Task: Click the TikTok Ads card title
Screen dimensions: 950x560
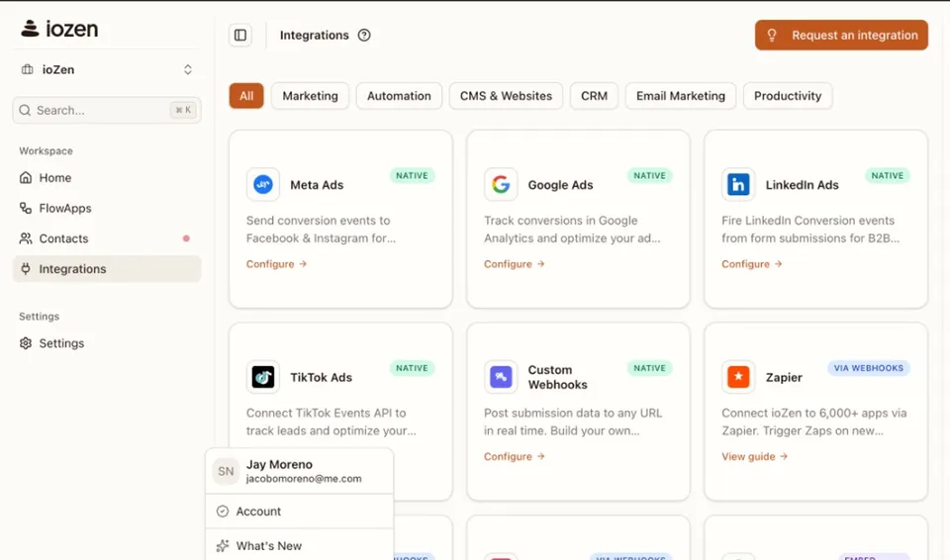Action: click(321, 377)
